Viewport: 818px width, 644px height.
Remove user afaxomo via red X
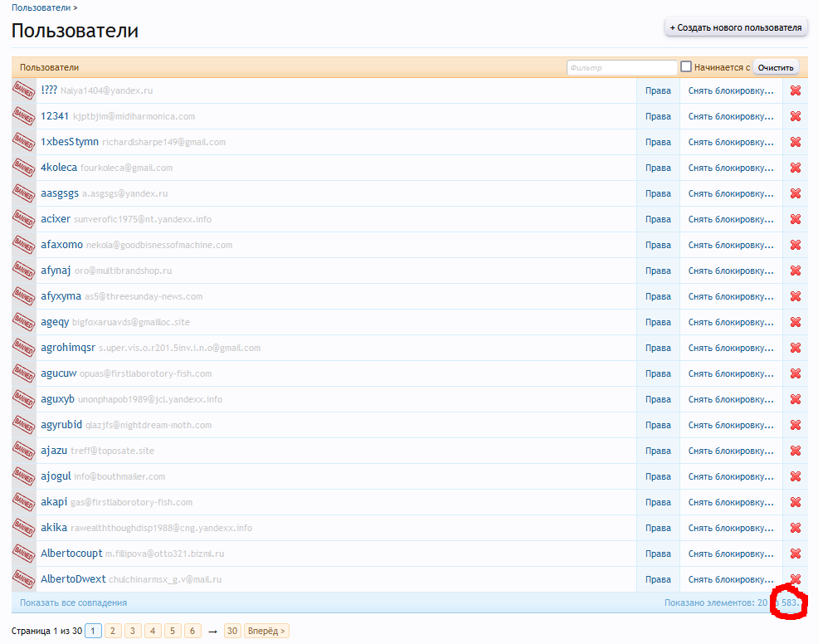(795, 245)
